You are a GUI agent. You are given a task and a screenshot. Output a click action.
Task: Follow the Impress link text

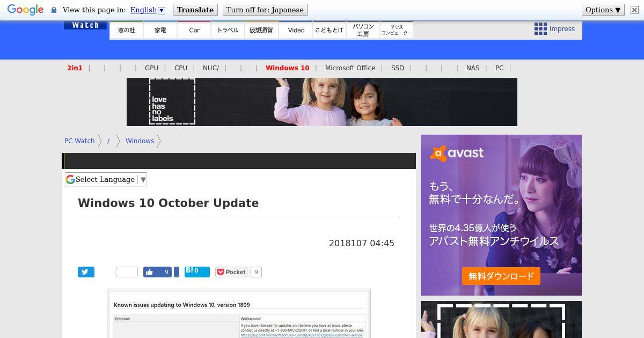coord(562,29)
